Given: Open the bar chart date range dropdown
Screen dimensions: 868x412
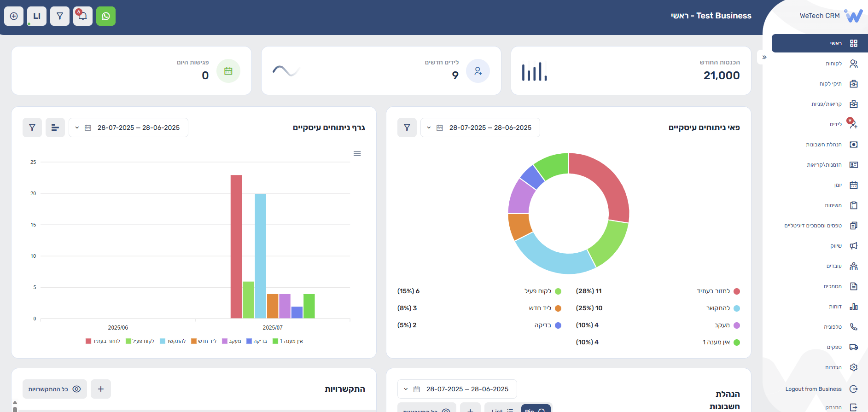Looking at the screenshot, I should 128,128.
